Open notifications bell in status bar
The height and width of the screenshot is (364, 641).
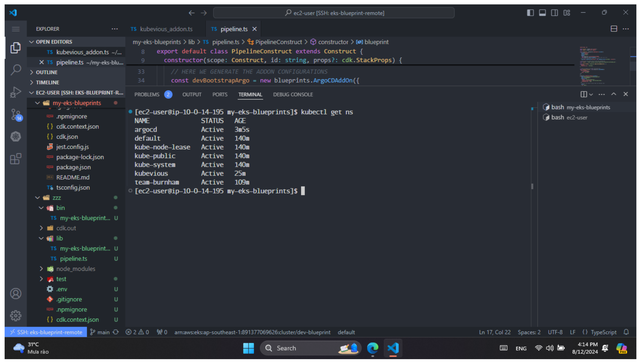click(626, 332)
